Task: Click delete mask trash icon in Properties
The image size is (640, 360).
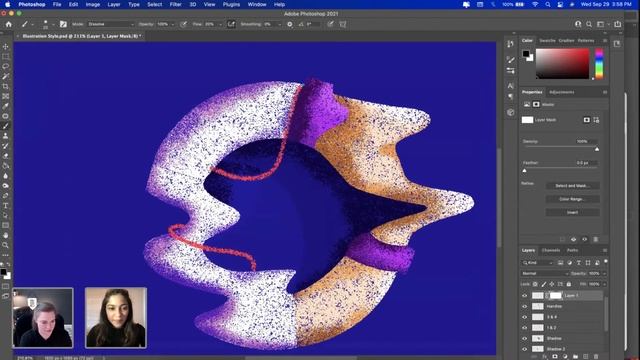Action: point(596,240)
